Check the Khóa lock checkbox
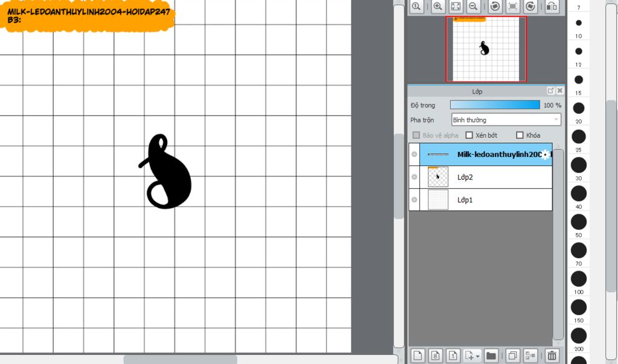This screenshot has width=618, height=364. (x=520, y=135)
